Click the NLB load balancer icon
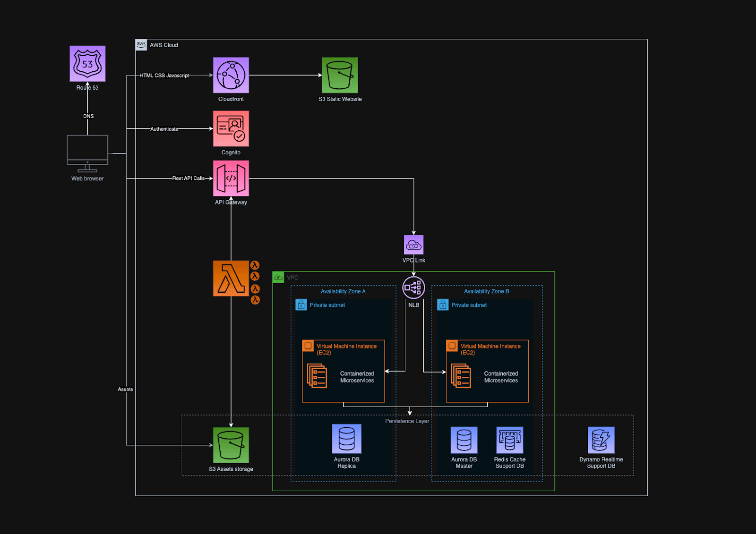This screenshot has height=534, width=756. pos(413,287)
